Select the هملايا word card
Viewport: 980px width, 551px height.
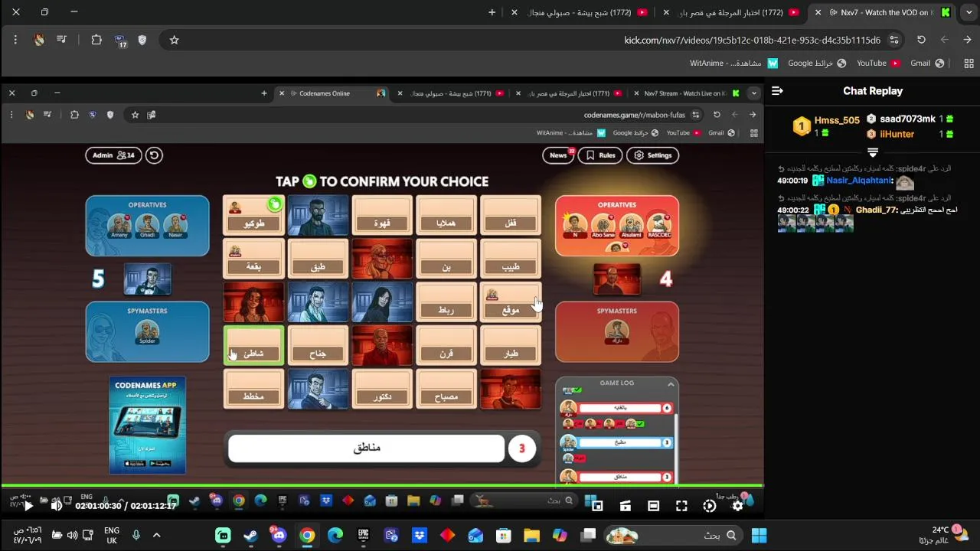[446, 215]
